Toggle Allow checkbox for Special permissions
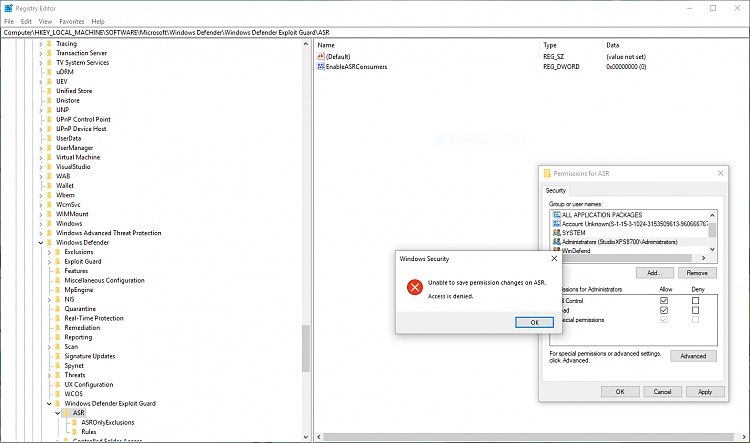The width and height of the screenshot is (750, 443). (664, 320)
